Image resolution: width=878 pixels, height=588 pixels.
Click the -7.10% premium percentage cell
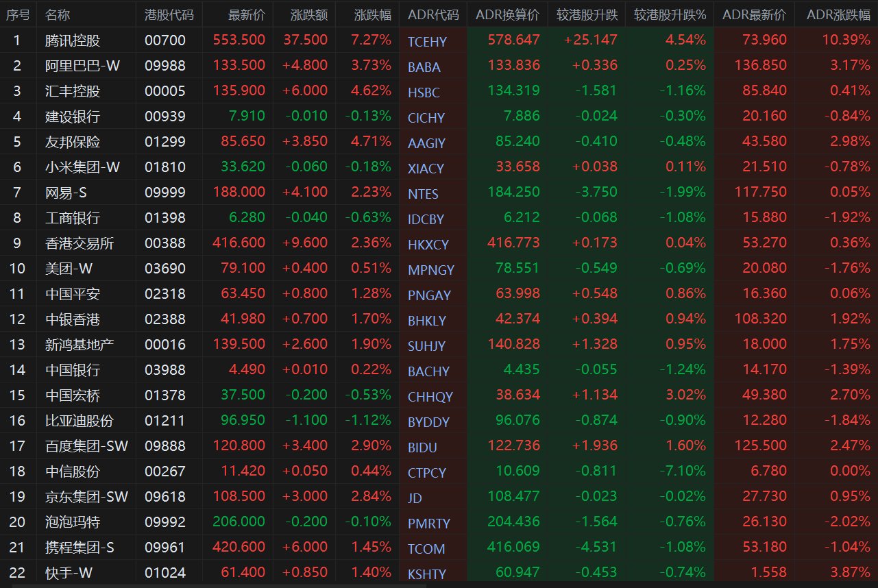tap(683, 471)
